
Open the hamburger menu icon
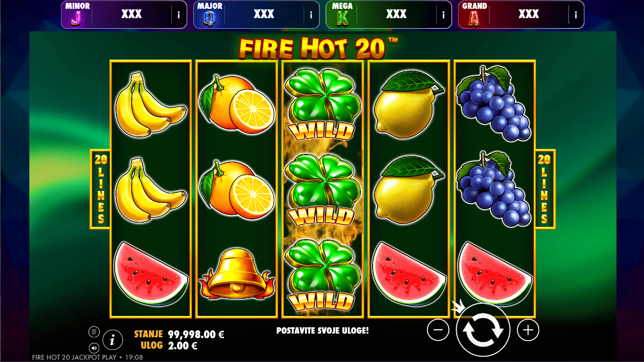(x=94, y=332)
